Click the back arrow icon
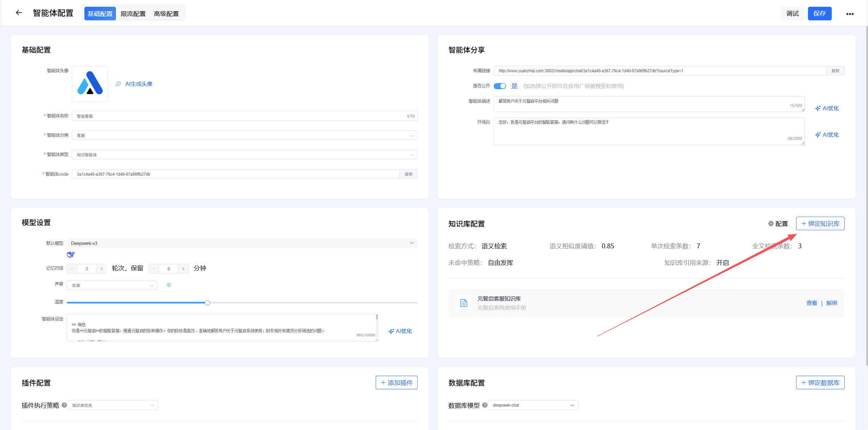 click(19, 13)
